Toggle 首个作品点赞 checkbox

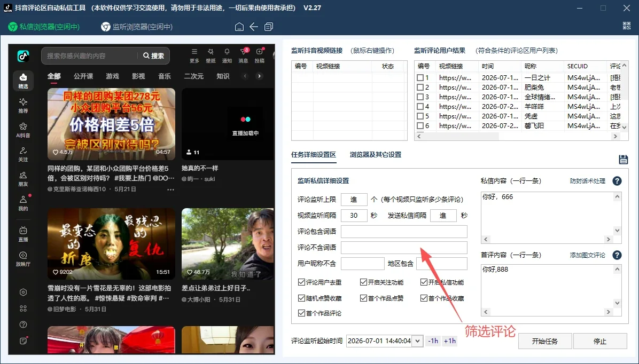[363, 298]
